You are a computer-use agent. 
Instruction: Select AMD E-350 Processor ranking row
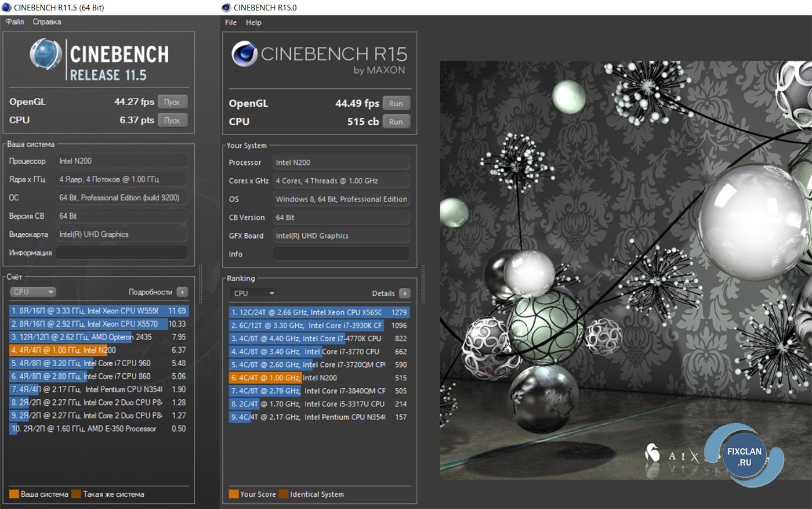[99, 429]
